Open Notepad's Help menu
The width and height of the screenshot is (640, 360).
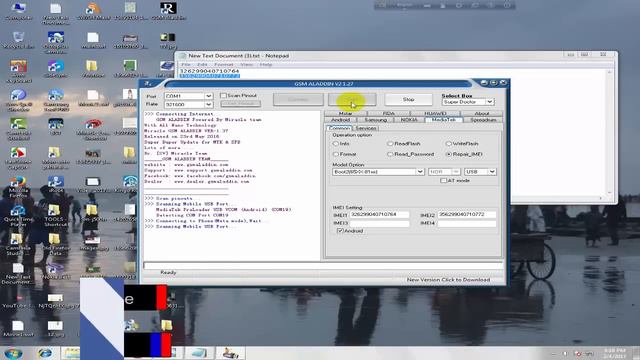pos(266,64)
